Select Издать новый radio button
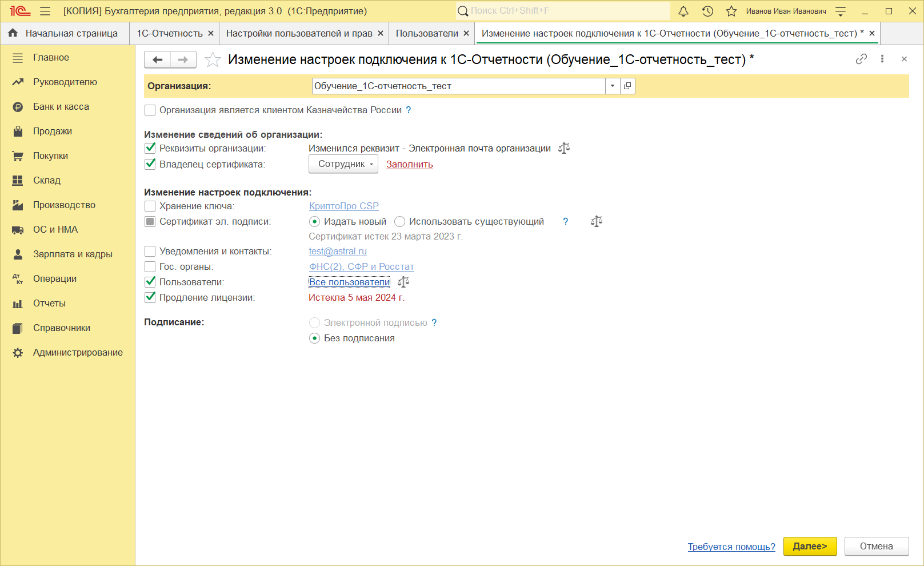 click(314, 221)
